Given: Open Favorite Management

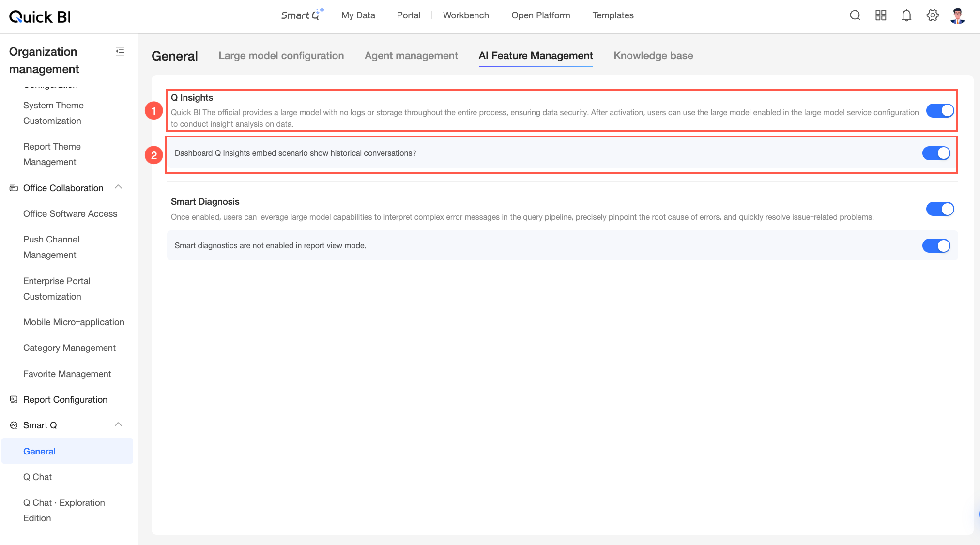Looking at the screenshot, I should point(67,374).
